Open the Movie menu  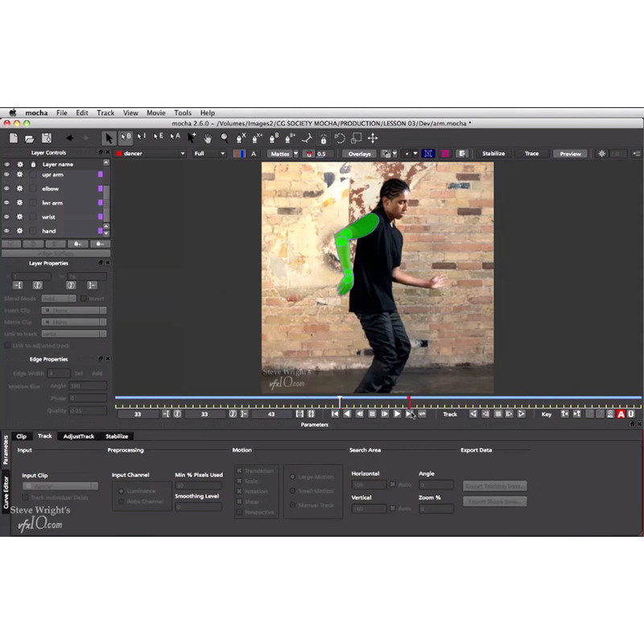coord(155,114)
